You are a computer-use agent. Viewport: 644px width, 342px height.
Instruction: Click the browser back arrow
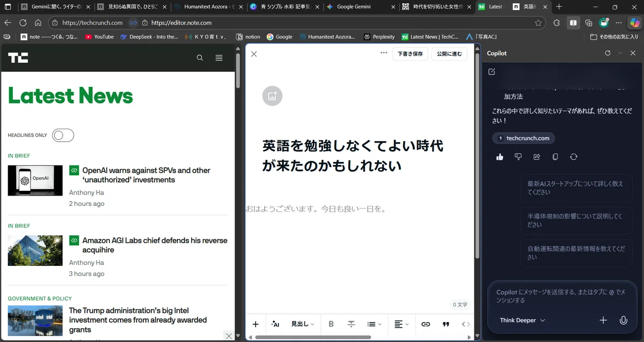(8, 23)
